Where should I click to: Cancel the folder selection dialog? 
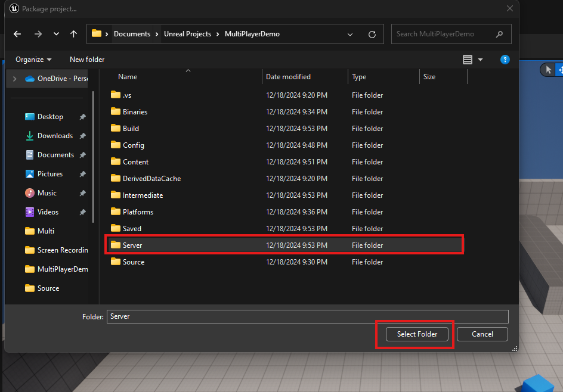click(x=482, y=334)
